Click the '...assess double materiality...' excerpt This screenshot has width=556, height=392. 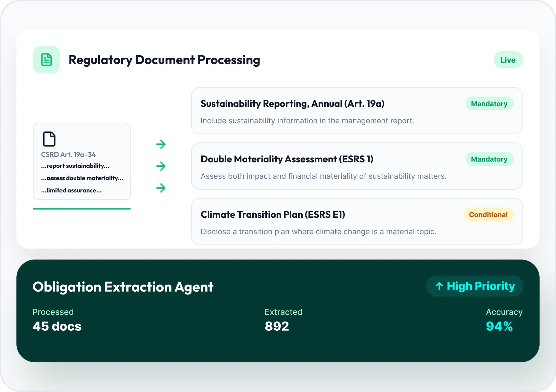point(82,178)
